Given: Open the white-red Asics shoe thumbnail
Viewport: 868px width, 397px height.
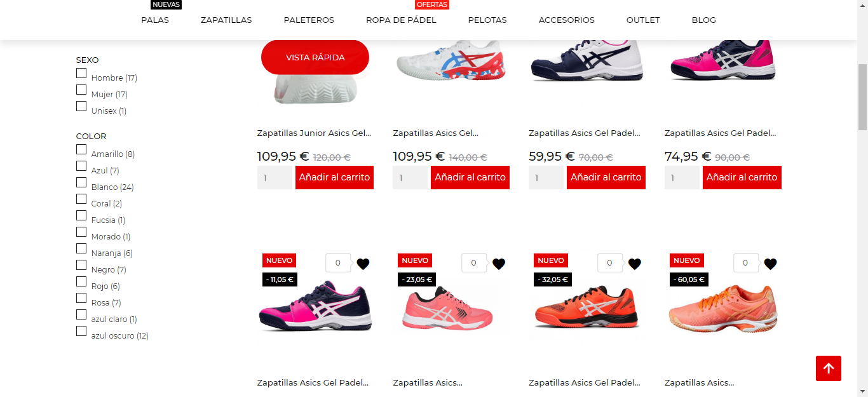Looking at the screenshot, I should point(451,62).
